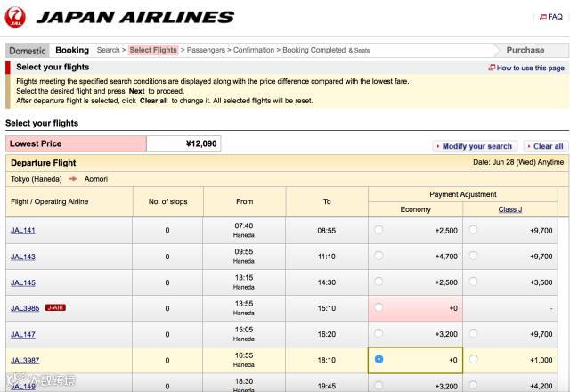Click the J-AIR badge on JAL3985
This screenshot has width=570, height=392.
point(55,307)
